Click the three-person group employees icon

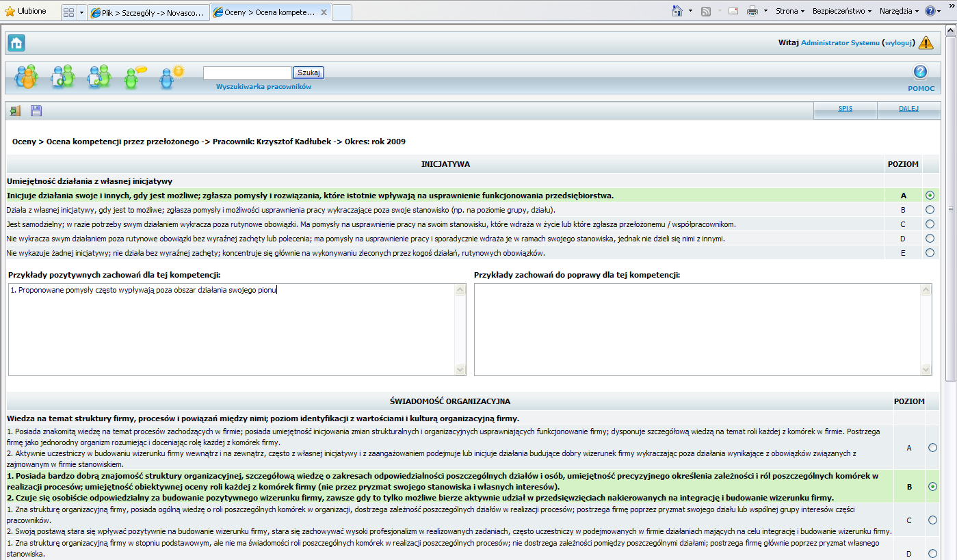(x=27, y=76)
